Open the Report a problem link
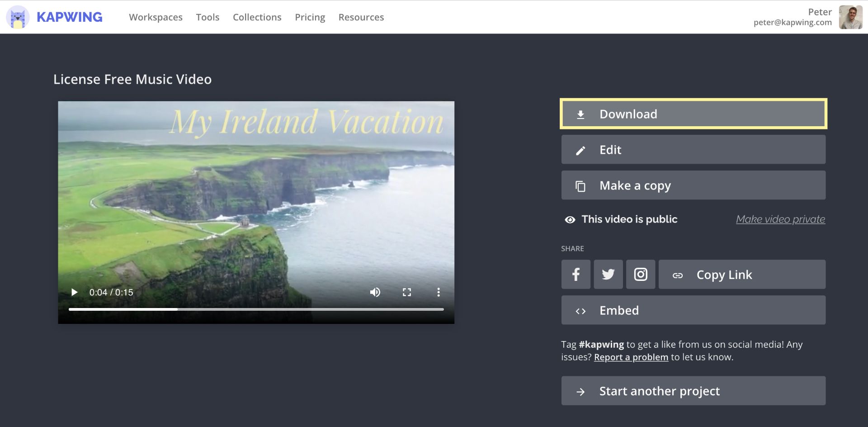This screenshot has width=868, height=427. coord(631,357)
